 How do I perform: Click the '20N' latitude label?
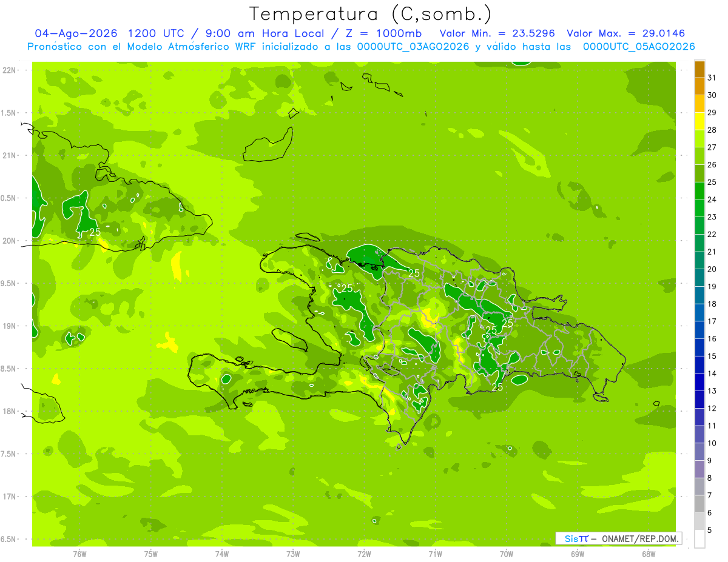(9, 241)
